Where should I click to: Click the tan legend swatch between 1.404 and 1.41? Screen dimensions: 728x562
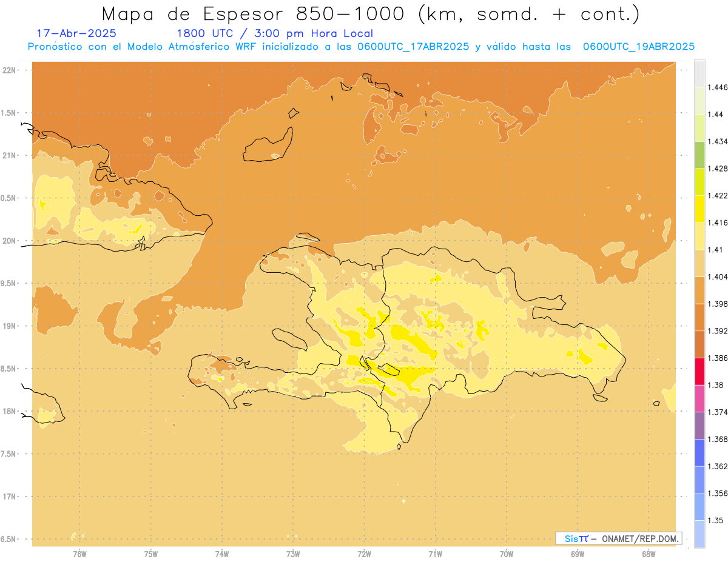[699, 263]
